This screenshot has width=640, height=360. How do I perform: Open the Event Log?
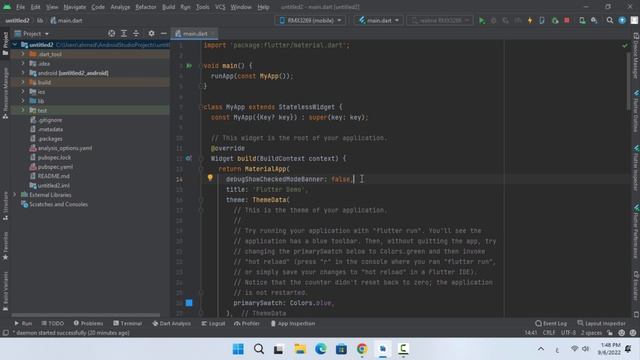pos(551,323)
